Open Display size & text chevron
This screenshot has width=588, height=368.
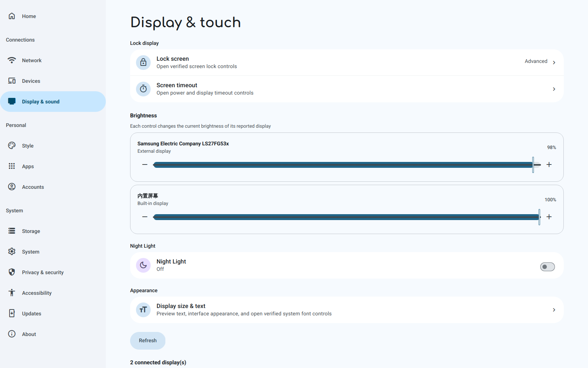(554, 310)
